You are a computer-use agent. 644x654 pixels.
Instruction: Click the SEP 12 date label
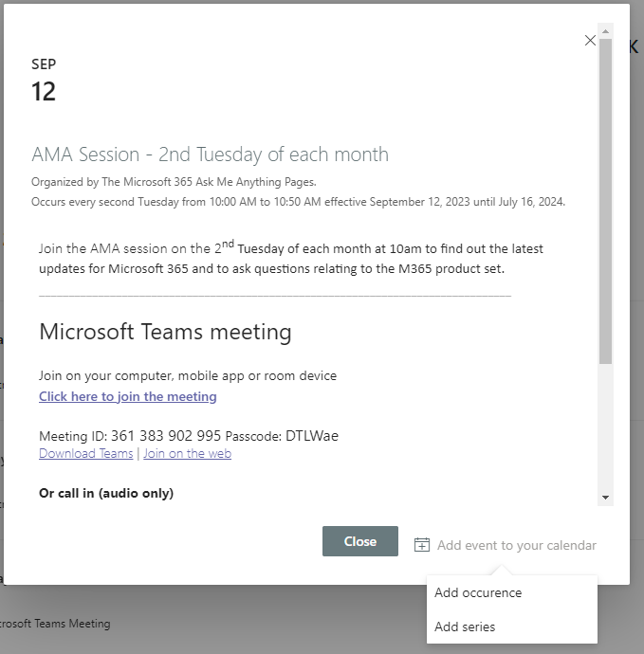point(44,81)
